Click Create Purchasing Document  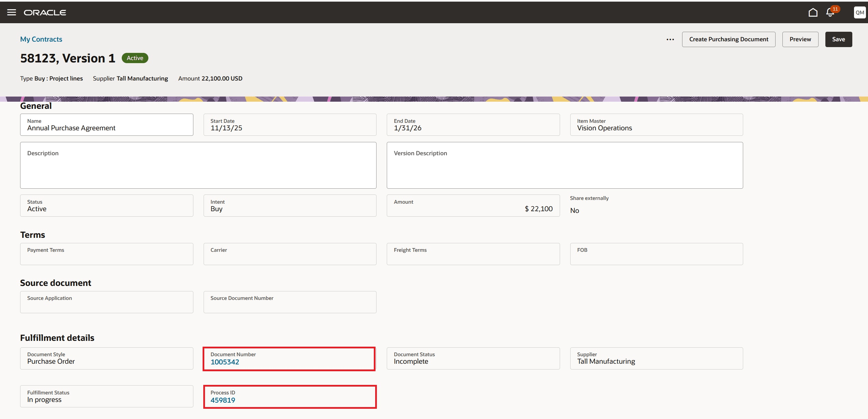coord(729,39)
